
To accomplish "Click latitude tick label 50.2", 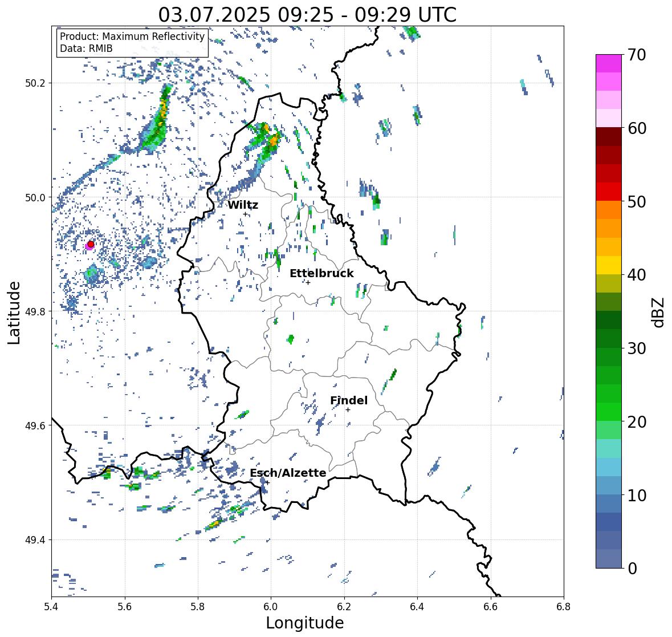I will click(x=35, y=83).
